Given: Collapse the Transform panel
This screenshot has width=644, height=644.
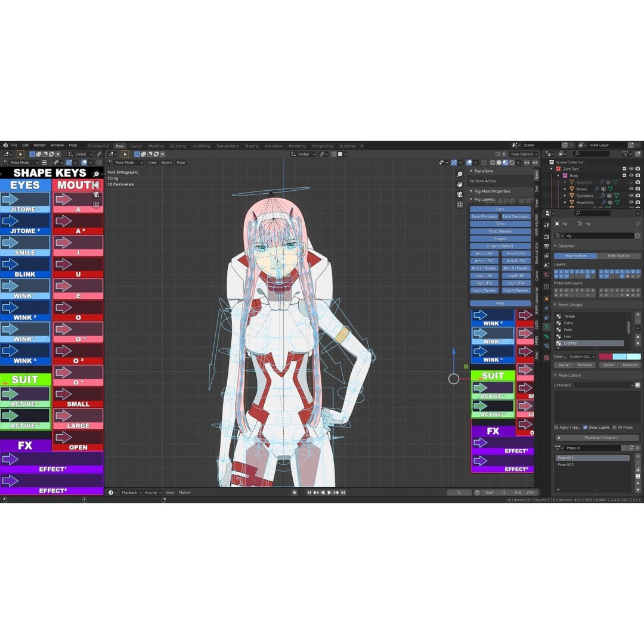Looking at the screenshot, I should pos(471,171).
